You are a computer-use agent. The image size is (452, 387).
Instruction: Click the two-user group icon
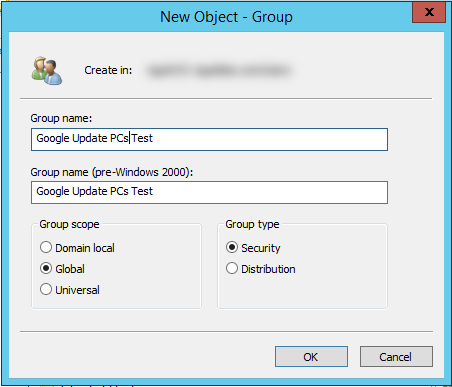pyautogui.click(x=47, y=71)
